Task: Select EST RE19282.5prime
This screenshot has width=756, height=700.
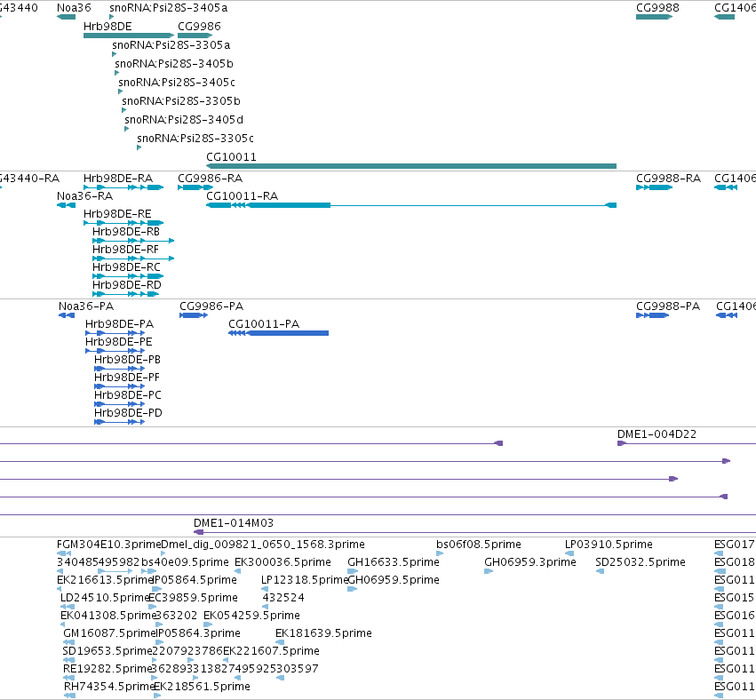Action: coord(108,669)
